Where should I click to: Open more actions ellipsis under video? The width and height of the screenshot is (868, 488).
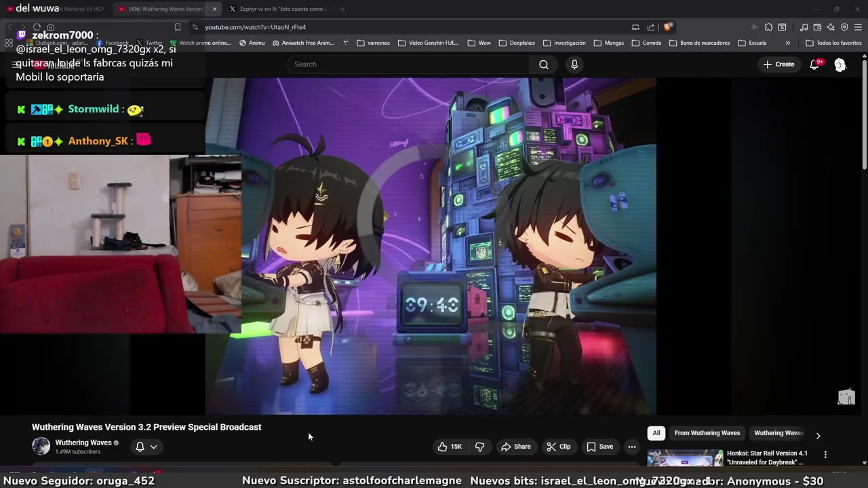coord(632,447)
